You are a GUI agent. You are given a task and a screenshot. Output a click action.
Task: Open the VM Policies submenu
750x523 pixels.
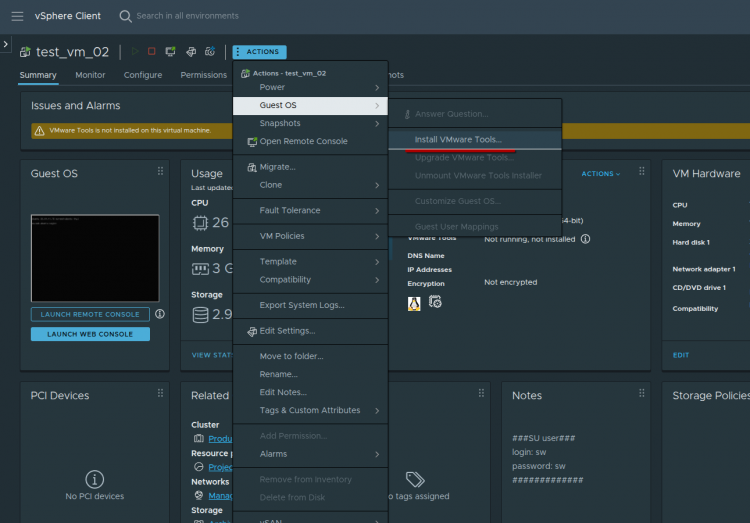pyautogui.click(x=310, y=236)
